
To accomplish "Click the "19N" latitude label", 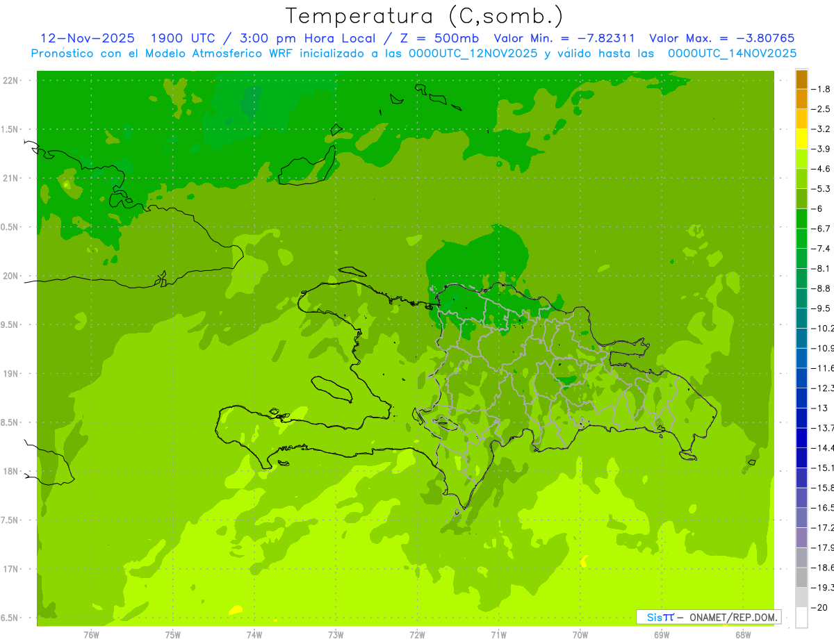I will point(11,374).
